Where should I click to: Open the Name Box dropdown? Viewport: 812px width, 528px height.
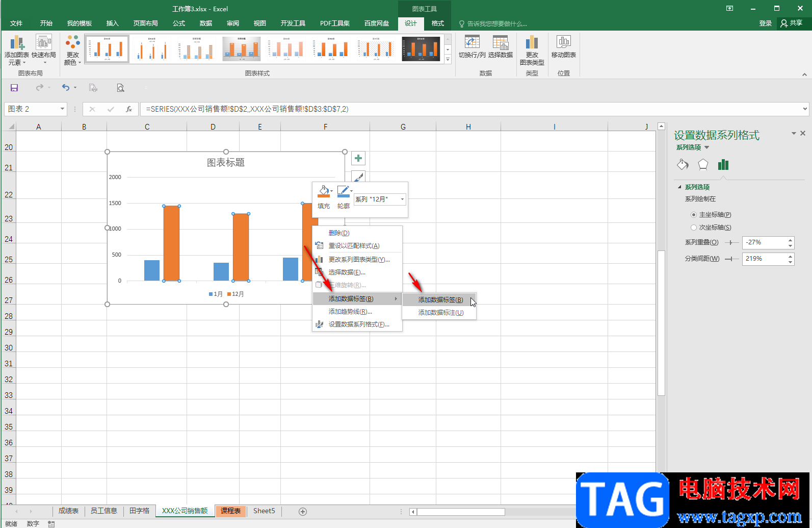62,109
